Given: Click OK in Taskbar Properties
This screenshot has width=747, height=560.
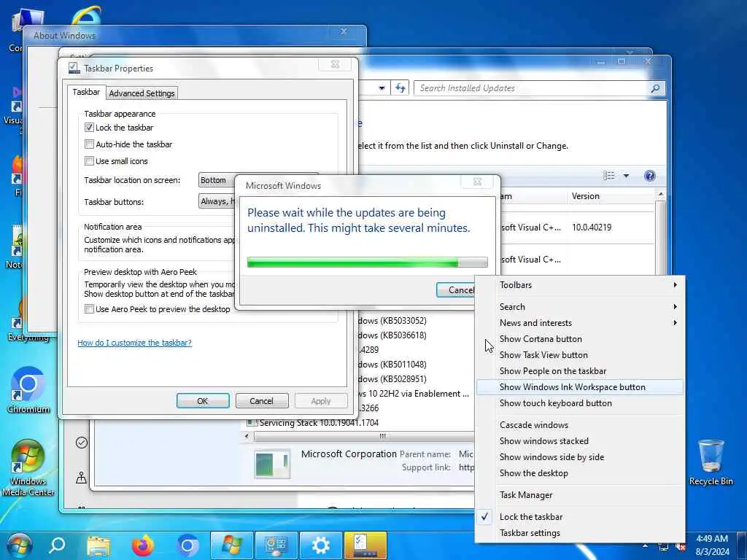Looking at the screenshot, I should [203, 401].
